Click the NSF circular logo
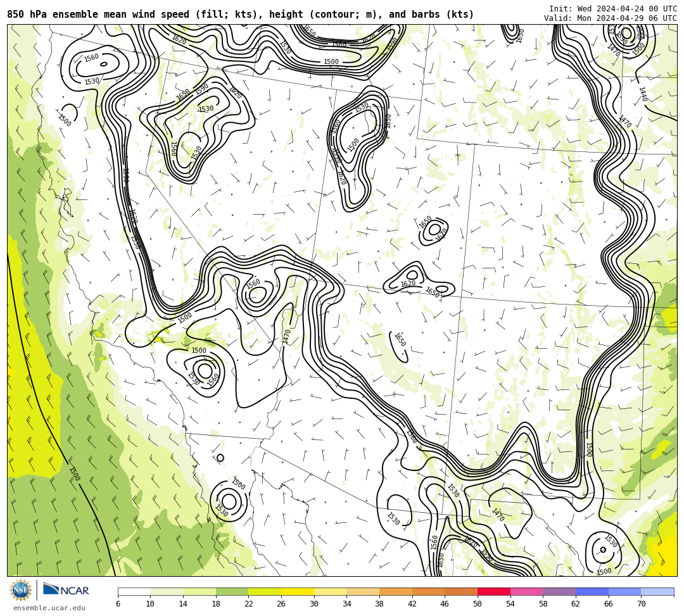Screen dimensions: 684x616 [x=21, y=590]
